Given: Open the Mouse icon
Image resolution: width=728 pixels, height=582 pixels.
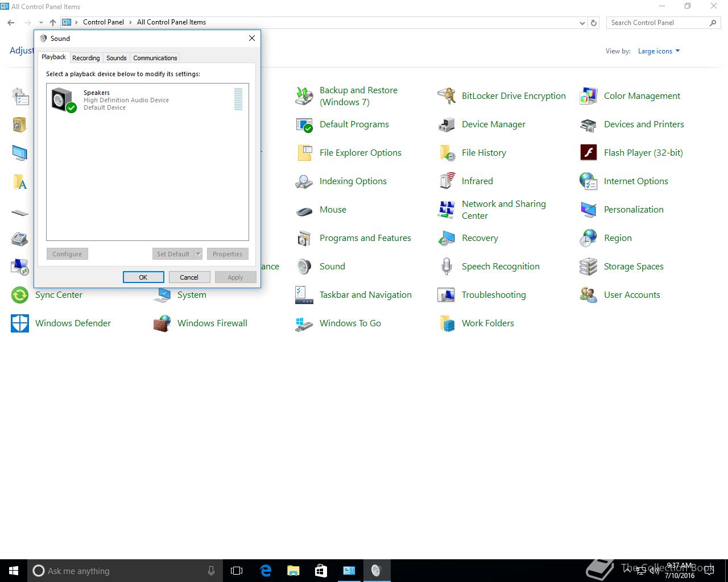Looking at the screenshot, I should pyautogui.click(x=304, y=210).
